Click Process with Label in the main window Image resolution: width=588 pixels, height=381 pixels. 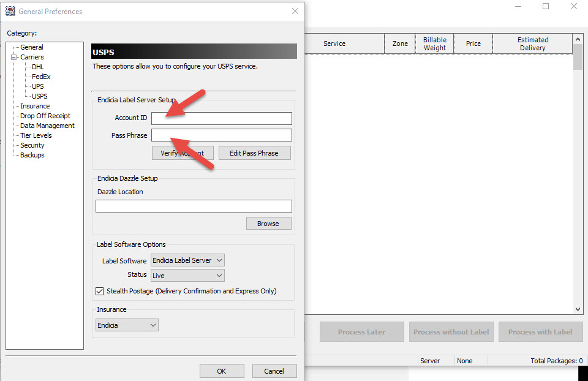coord(540,332)
